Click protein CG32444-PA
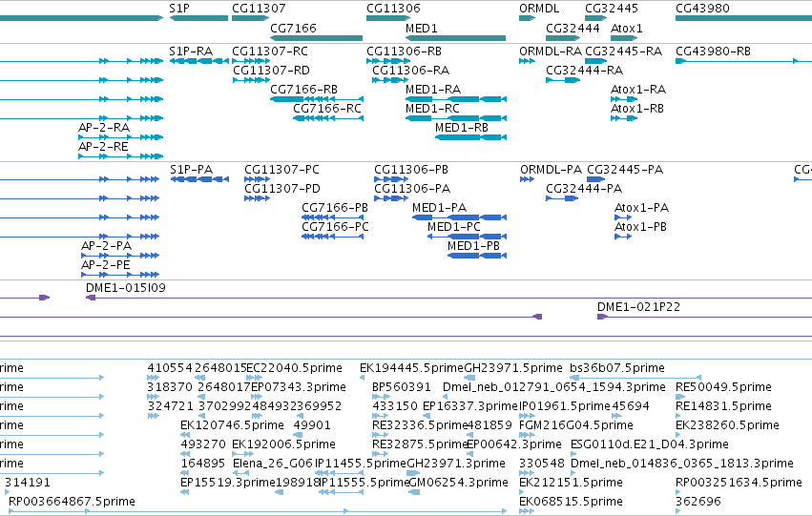 [x=584, y=189]
